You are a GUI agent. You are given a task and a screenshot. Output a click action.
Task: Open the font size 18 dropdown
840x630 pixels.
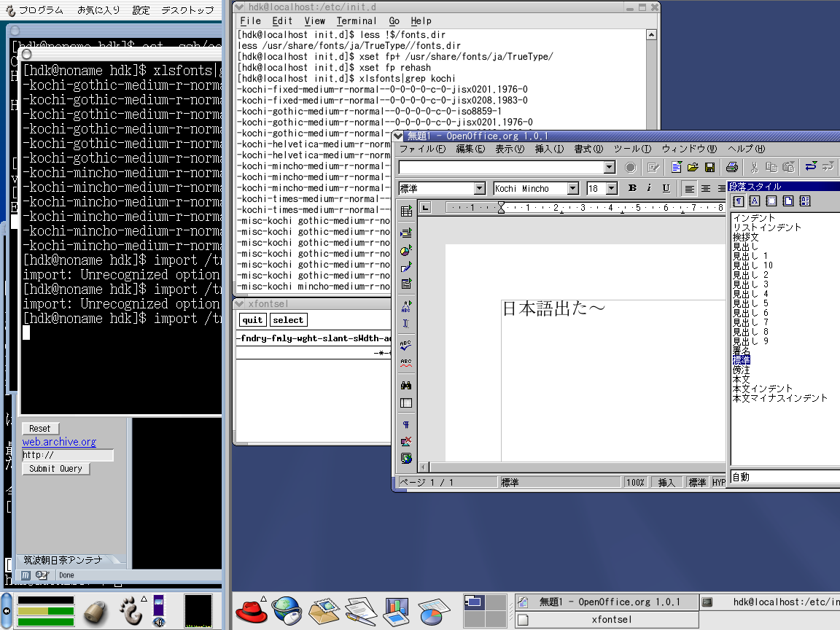tap(611, 188)
